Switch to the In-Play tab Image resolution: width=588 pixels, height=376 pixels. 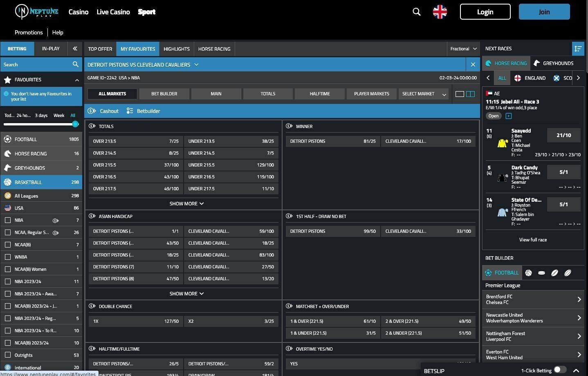tap(51, 49)
